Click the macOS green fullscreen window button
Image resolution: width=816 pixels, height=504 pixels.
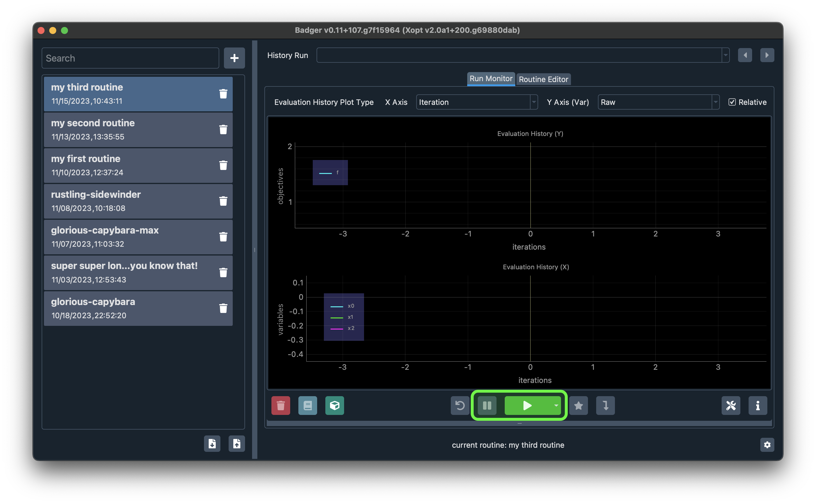[x=65, y=30]
